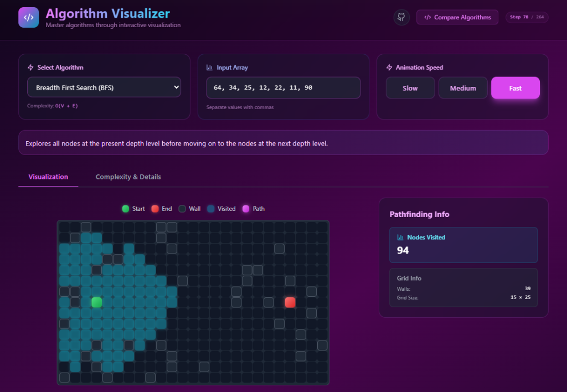Screen dimensions: 567x392
Task: Click the Wall legend marker
Action: 181,209
